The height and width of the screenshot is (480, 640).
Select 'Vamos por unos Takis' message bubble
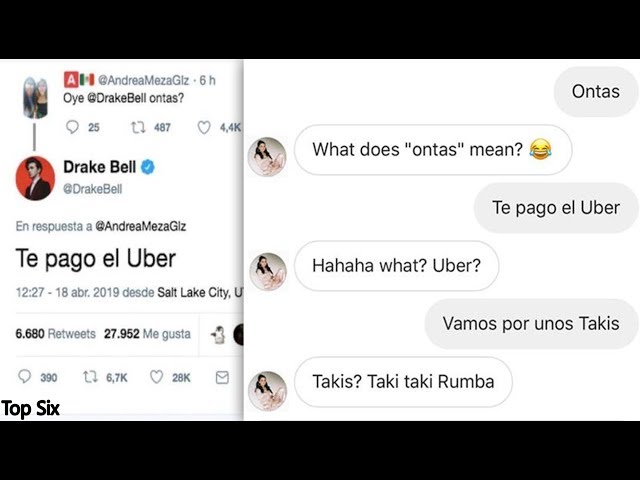tap(531, 324)
